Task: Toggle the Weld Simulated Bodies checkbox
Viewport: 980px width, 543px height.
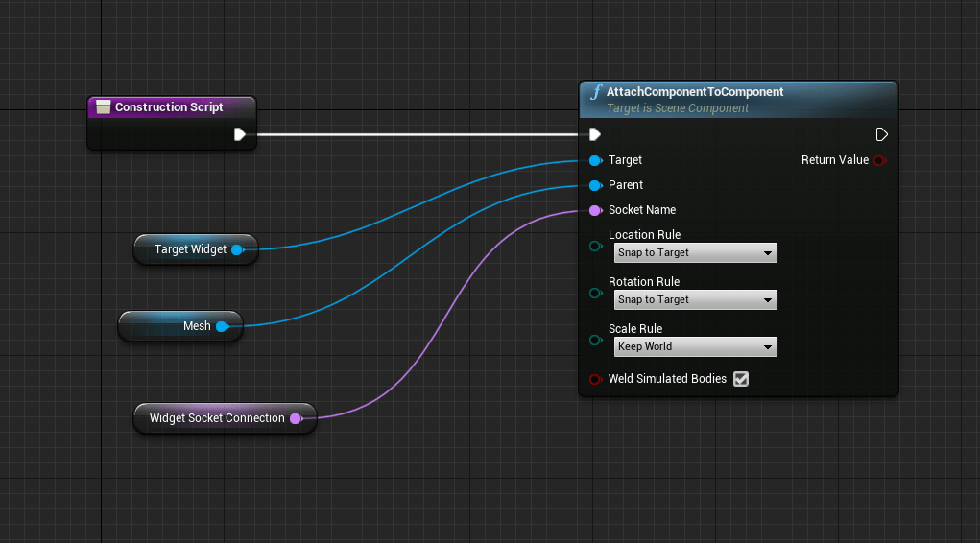Action: point(741,379)
